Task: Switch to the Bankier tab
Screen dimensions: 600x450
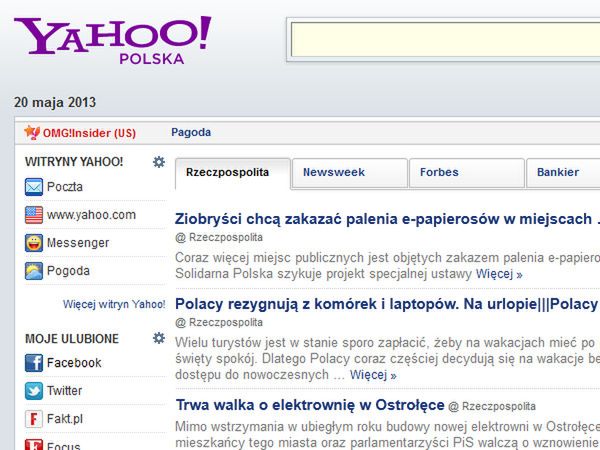Action: [563, 173]
